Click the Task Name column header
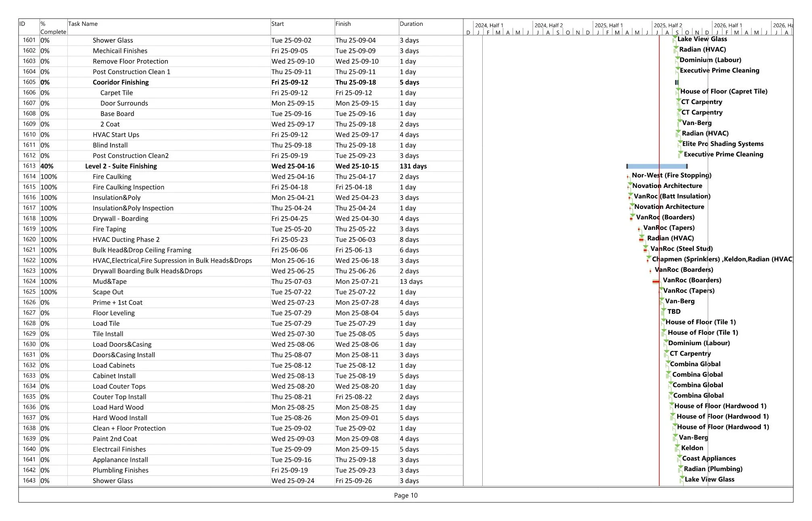Image resolution: width=812 pixels, height=521 pixels. tap(83, 24)
